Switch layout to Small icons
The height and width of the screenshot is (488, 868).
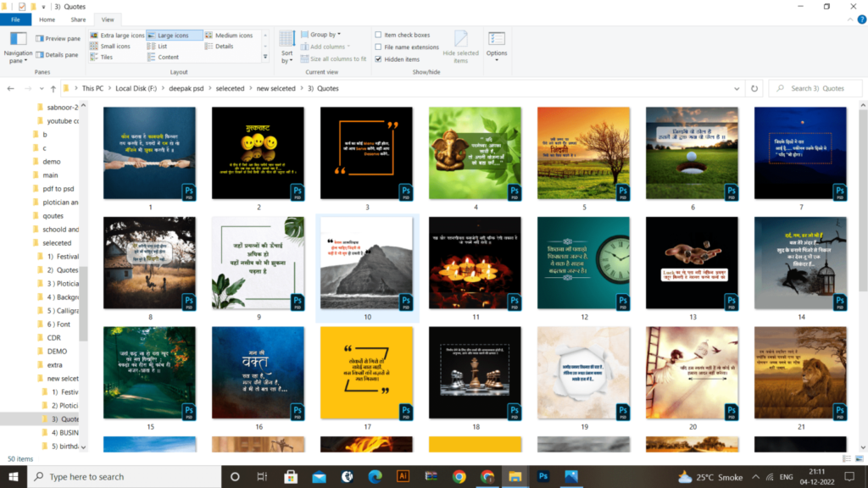(110, 47)
